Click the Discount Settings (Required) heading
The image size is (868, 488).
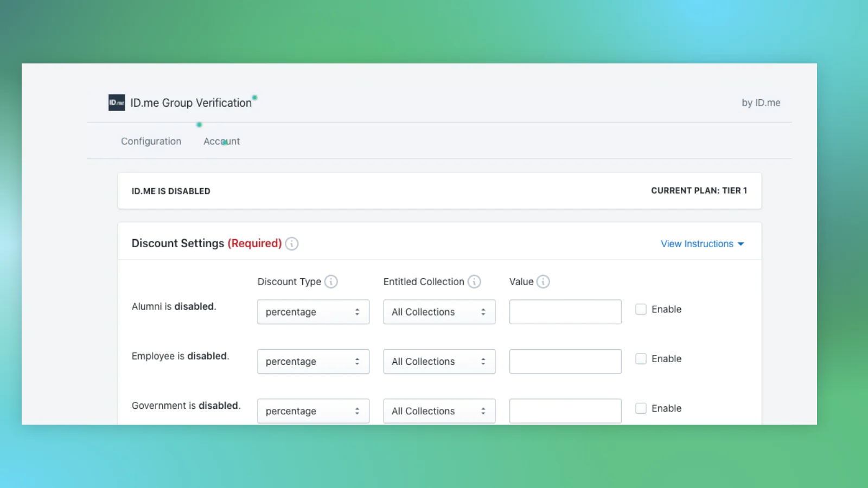click(206, 243)
